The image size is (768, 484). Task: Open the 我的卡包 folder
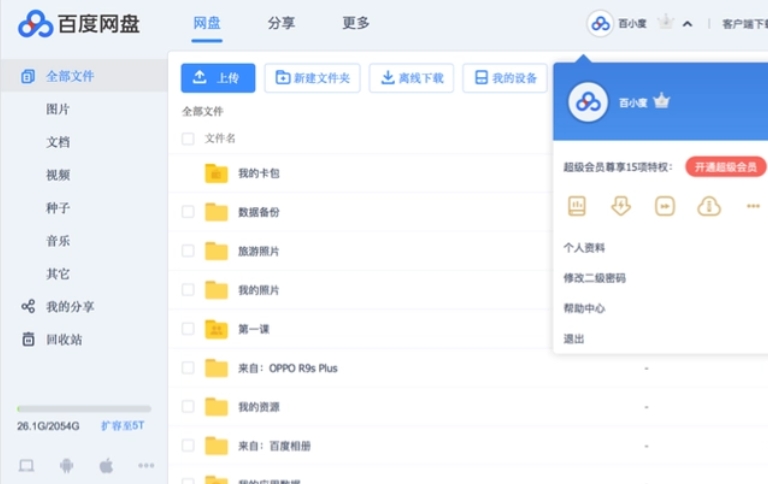click(x=259, y=173)
